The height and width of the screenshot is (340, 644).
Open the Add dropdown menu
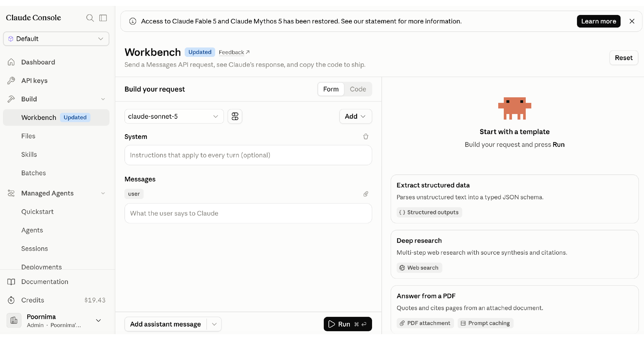(x=356, y=116)
